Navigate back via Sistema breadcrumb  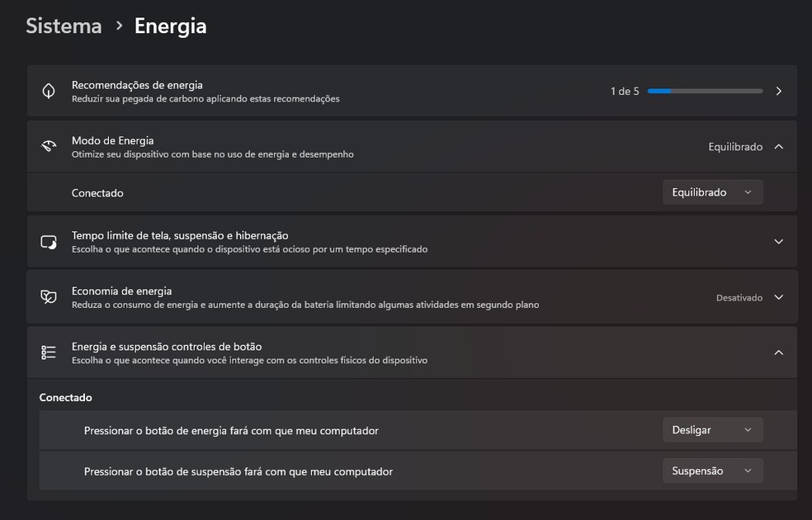click(64, 26)
